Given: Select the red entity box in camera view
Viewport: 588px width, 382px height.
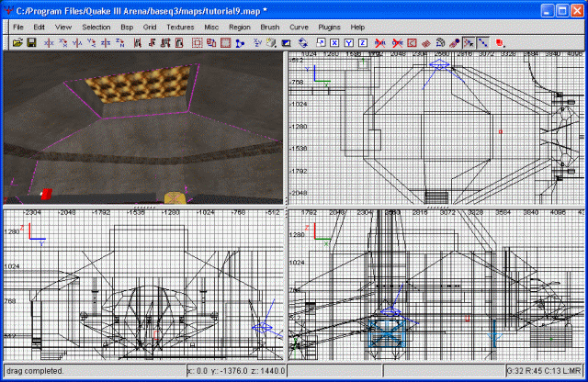Looking at the screenshot, I should (x=47, y=194).
